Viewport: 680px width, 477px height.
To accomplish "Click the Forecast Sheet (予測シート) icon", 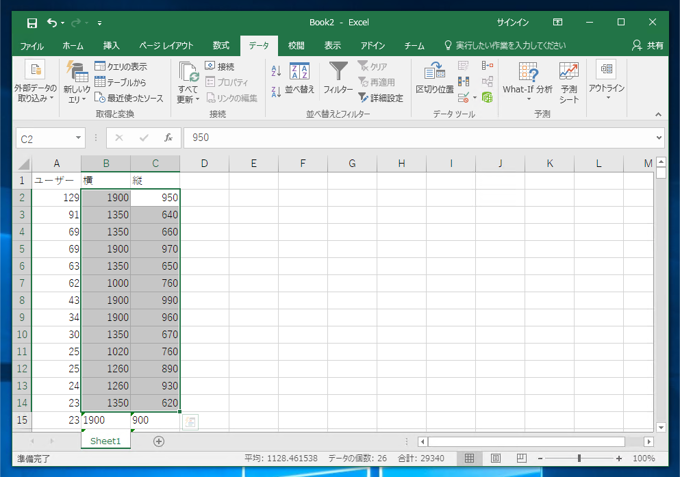I will (569, 72).
